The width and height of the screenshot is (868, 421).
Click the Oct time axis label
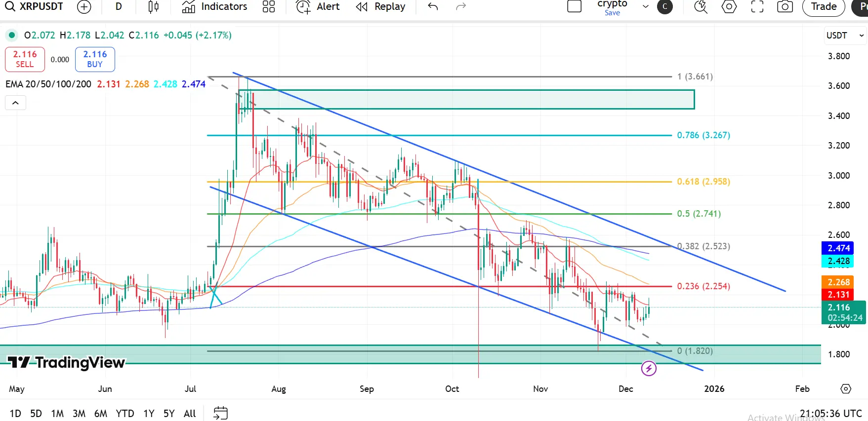(452, 389)
